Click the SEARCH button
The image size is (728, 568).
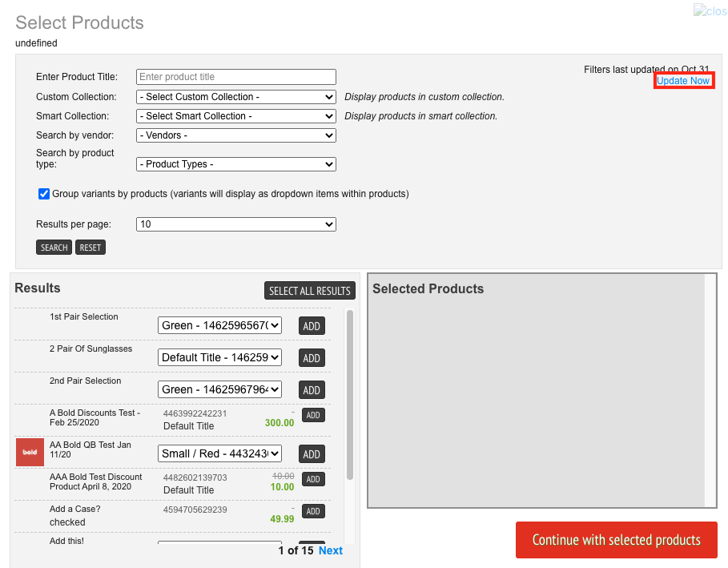54,248
